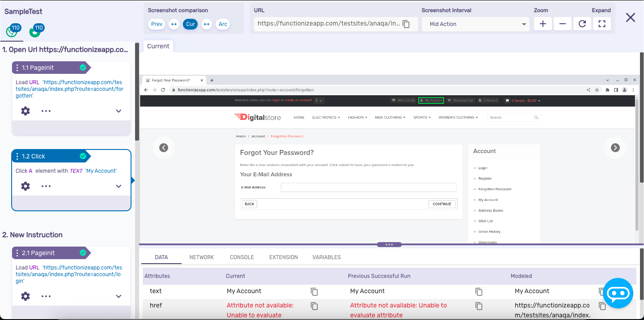Click the panel splitter handle dots
644x320 pixels.
389,245
